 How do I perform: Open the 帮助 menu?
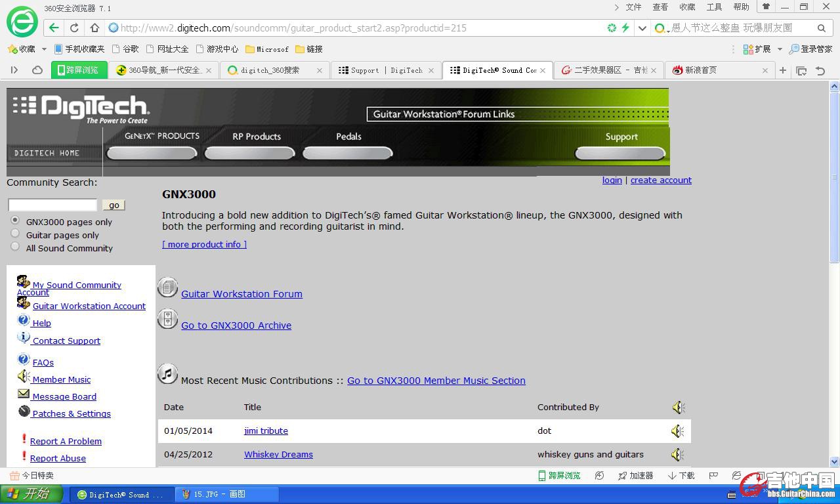pos(741,7)
